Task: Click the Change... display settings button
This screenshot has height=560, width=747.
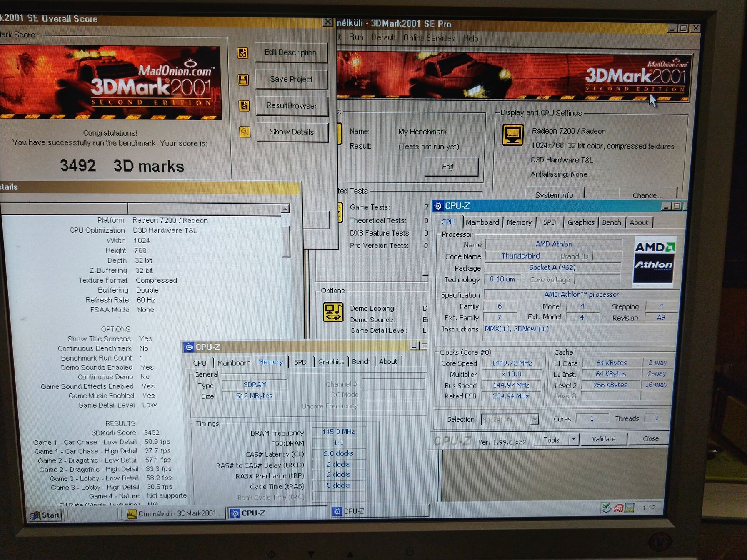Action: [x=647, y=194]
